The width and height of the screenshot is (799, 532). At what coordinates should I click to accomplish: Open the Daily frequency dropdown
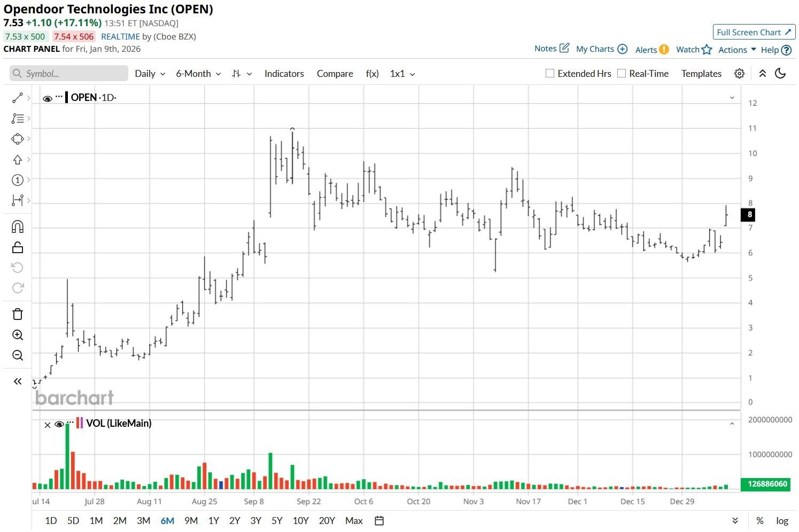point(150,74)
